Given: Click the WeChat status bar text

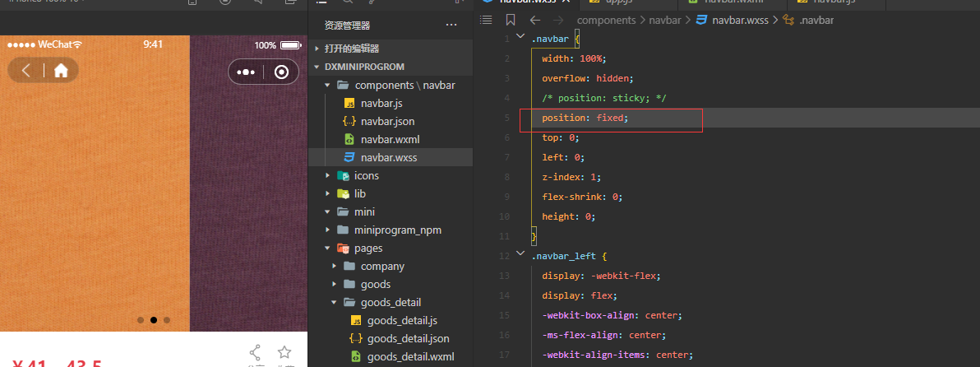Looking at the screenshot, I should pos(56,45).
